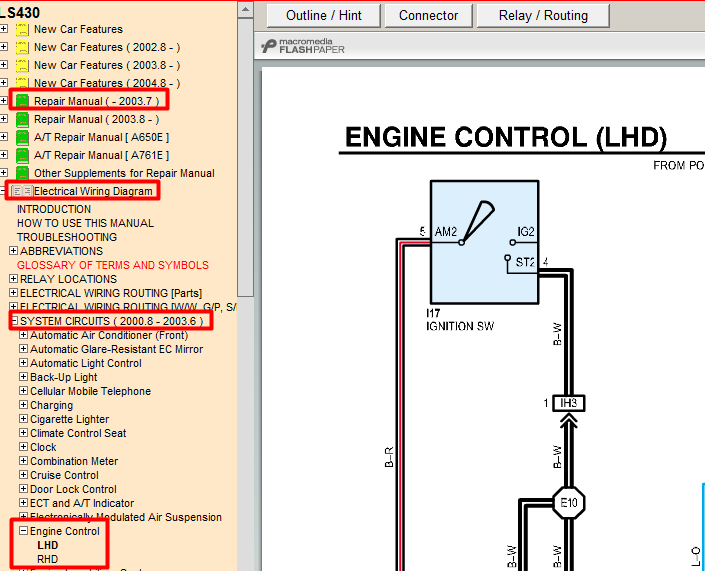Click the tree panel vertical scrollbar thumb
Screen dimensions: 705x571
click(245, 157)
